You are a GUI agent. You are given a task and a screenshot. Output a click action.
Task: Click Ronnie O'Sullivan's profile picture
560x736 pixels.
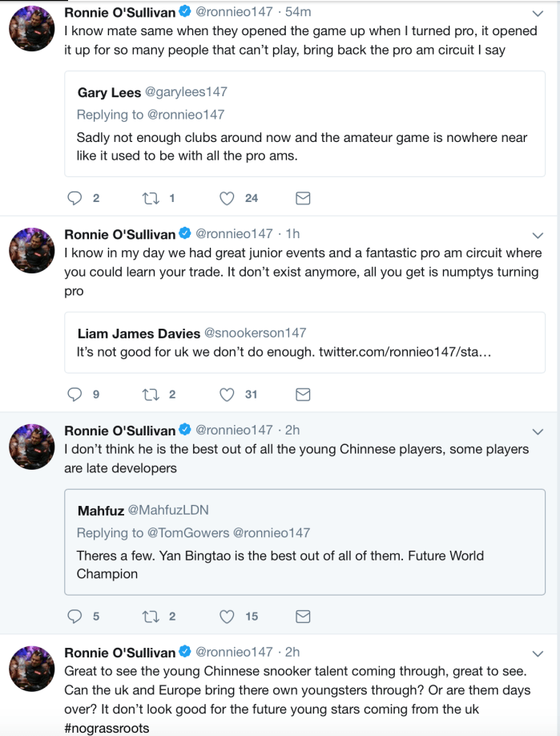tap(31, 28)
